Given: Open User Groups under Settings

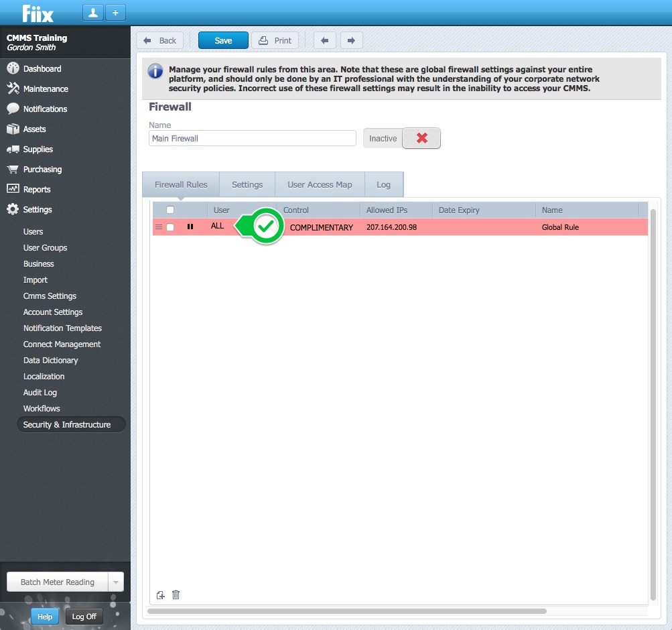Looking at the screenshot, I should coord(45,248).
